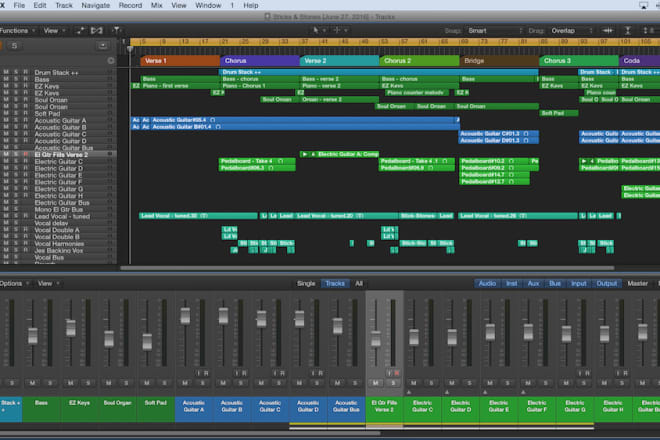Click the El Gtr Fills Verse 2 volume fader
Image resolution: width=660 pixels, height=440 pixels.
coord(376,339)
